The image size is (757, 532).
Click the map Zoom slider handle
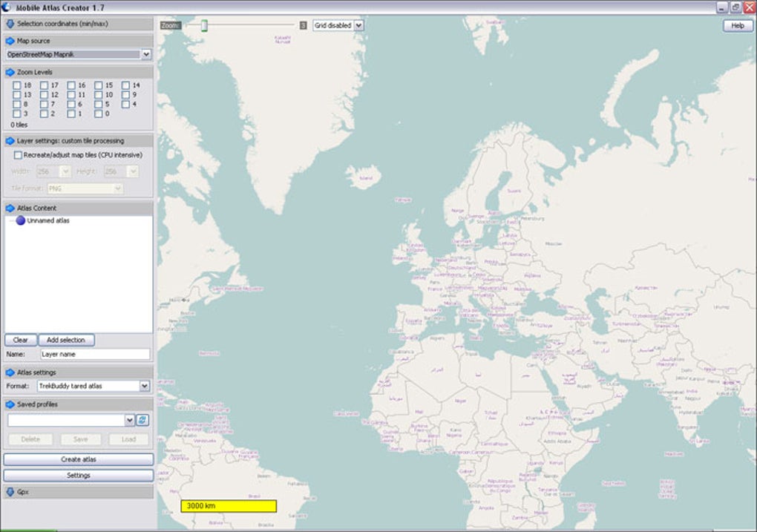(x=204, y=26)
